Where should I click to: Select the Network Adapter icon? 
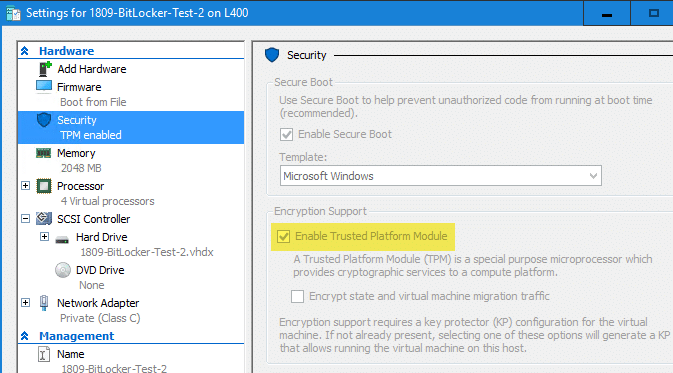(44, 303)
